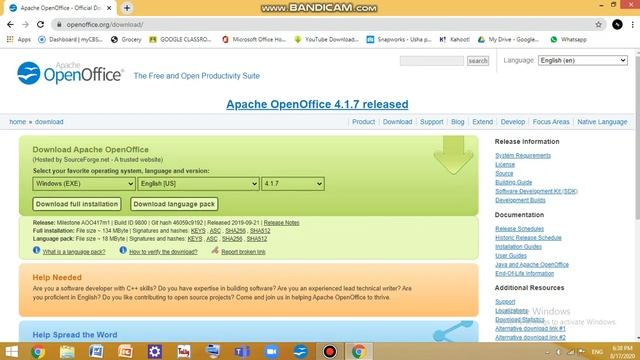640x360 pixels.
Task: Open the Apps bookmarks shortcut
Action: [x=19, y=40]
